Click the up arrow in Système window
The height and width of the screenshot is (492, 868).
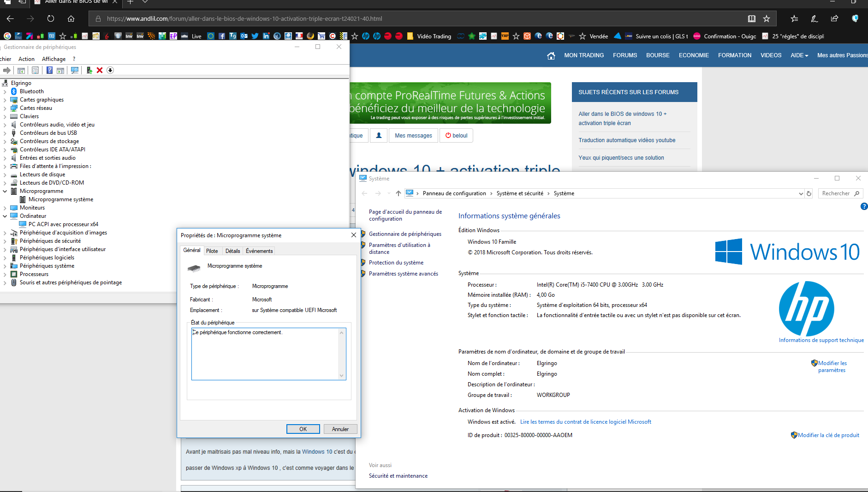coord(398,193)
